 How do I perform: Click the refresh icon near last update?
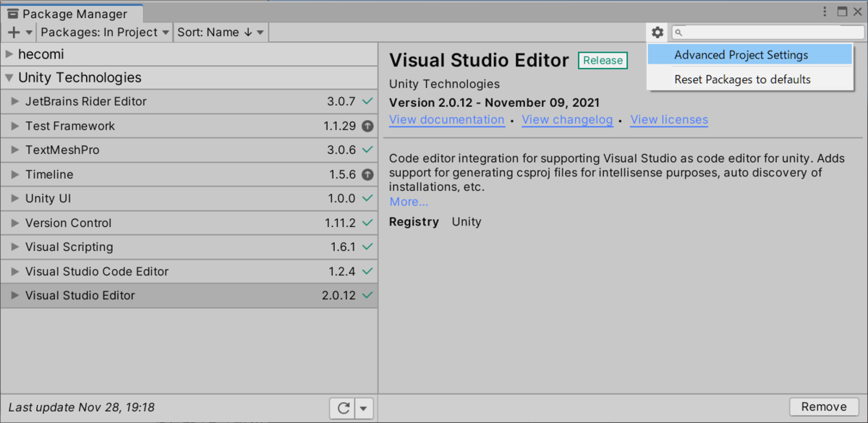click(343, 408)
